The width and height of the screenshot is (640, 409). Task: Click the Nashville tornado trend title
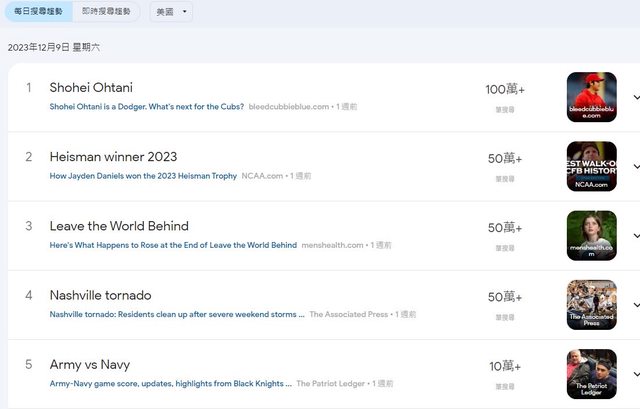click(100, 295)
